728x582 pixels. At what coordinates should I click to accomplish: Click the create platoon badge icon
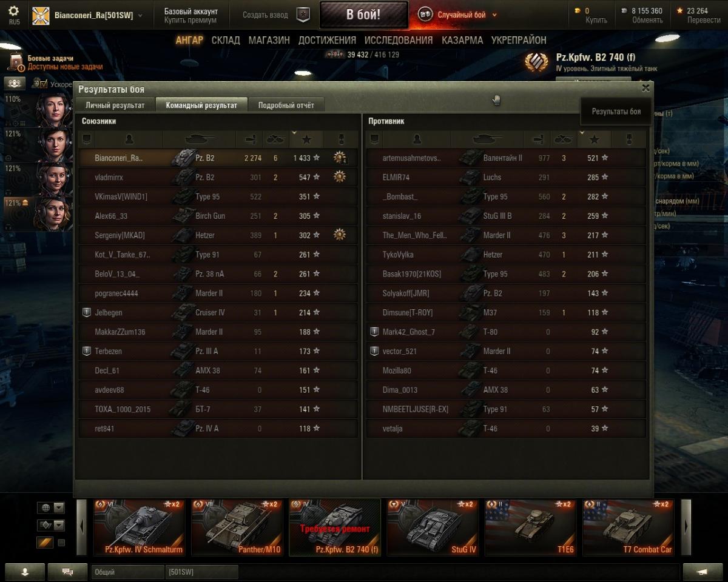tap(303, 15)
